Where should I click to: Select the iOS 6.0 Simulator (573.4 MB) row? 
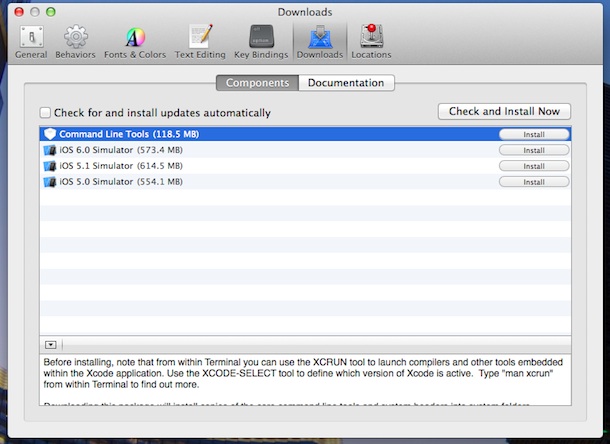pos(305,150)
